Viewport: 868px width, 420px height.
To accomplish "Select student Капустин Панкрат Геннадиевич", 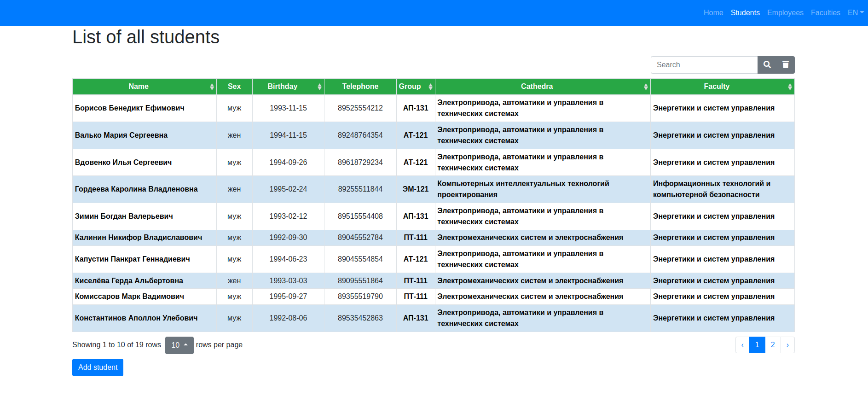I will tap(133, 259).
